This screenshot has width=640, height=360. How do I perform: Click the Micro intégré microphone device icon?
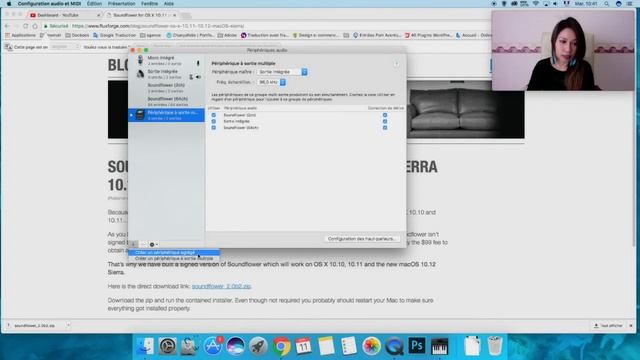tap(140, 60)
